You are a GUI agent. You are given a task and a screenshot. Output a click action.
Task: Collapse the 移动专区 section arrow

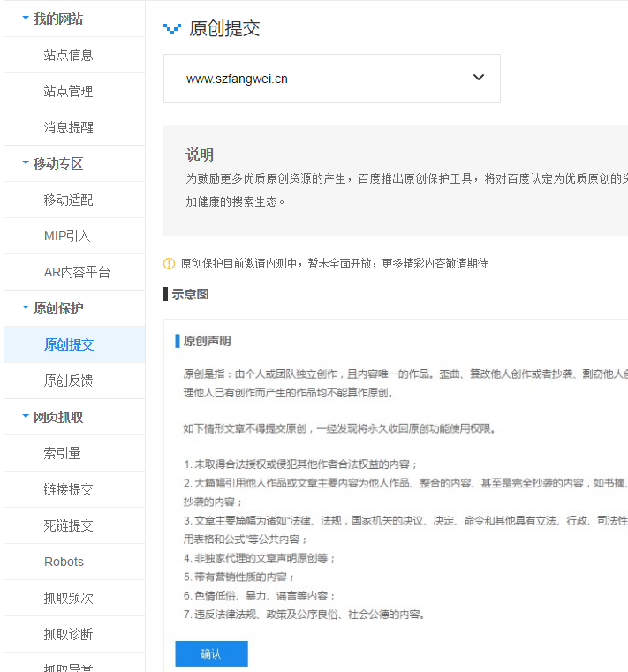pos(25,163)
